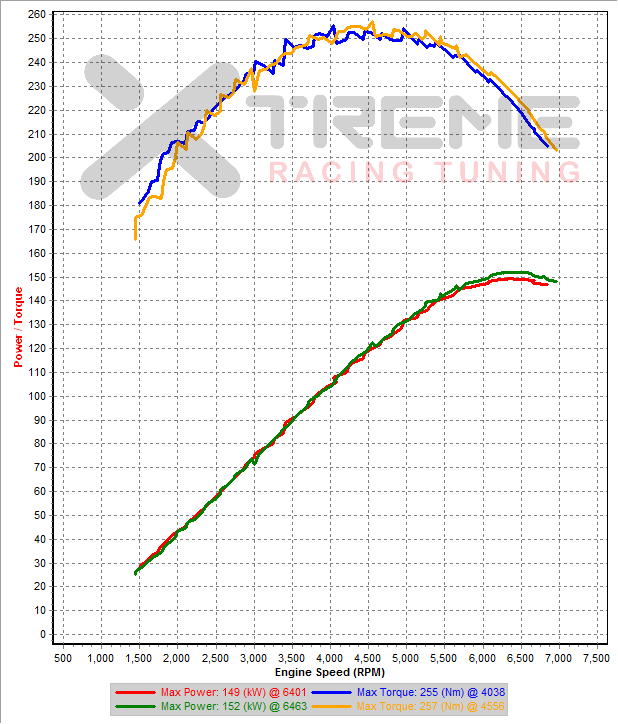This screenshot has width=618, height=724.
Task: Click the 100 label on vertical axis
Action: [35, 396]
